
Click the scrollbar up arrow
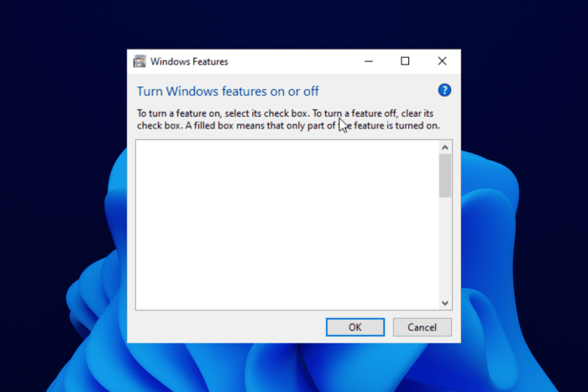click(445, 147)
